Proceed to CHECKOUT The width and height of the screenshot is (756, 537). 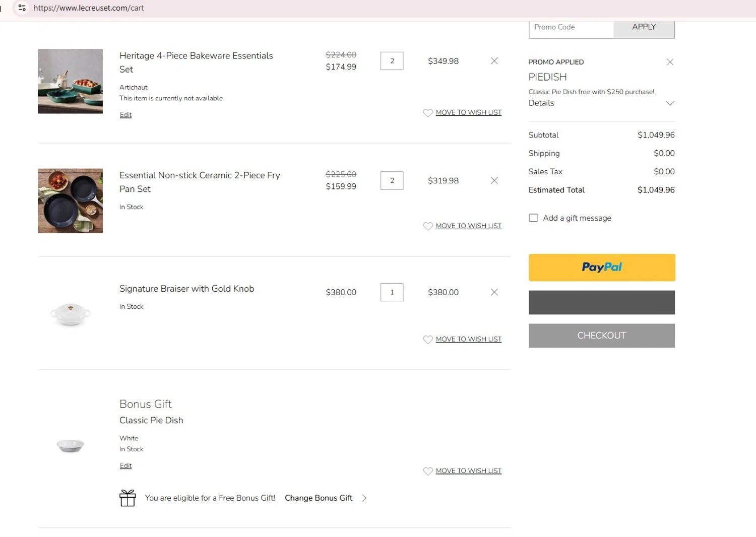coord(602,335)
